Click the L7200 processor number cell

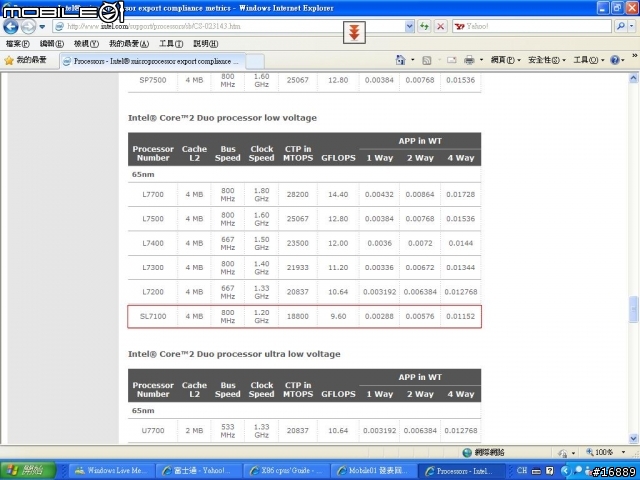point(153,292)
